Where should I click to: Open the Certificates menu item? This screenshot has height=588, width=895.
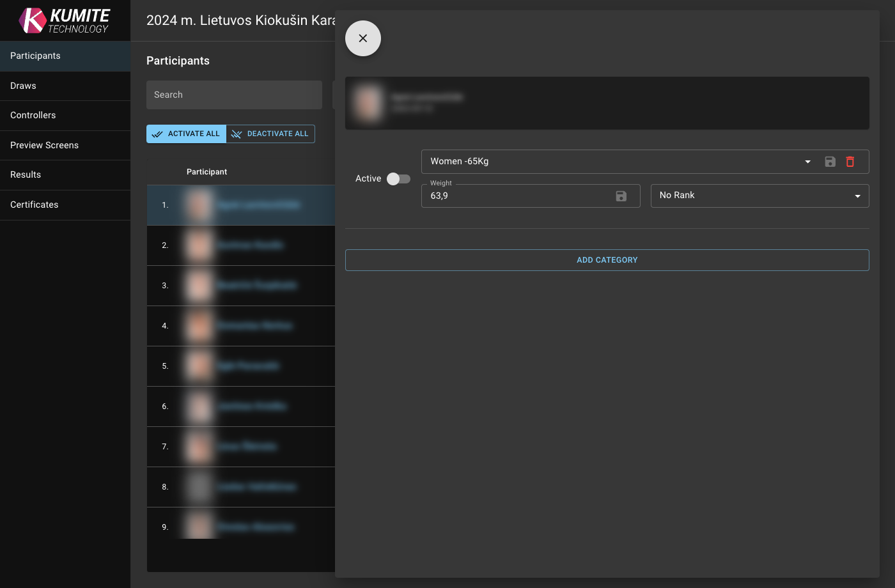point(35,205)
